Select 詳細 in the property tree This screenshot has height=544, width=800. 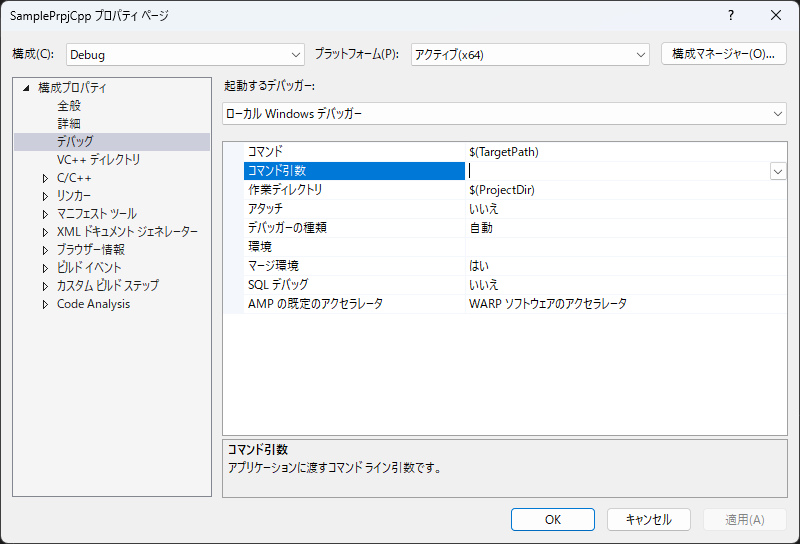[x=69, y=124]
